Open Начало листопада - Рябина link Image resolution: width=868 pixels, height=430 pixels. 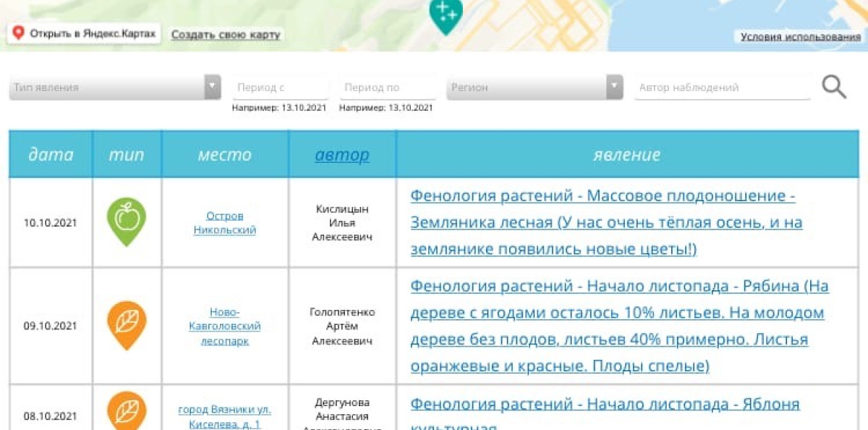coord(619,326)
